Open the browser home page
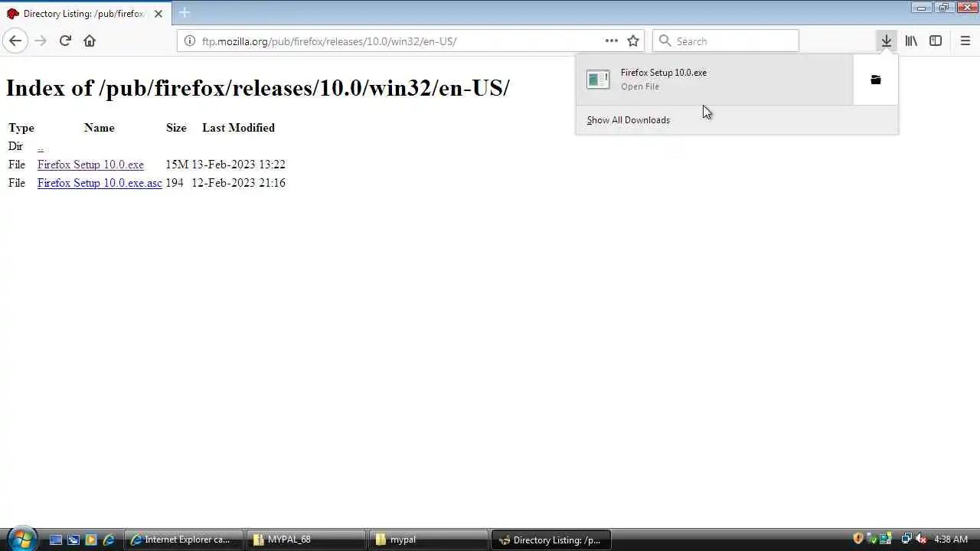The image size is (980, 551). click(90, 41)
